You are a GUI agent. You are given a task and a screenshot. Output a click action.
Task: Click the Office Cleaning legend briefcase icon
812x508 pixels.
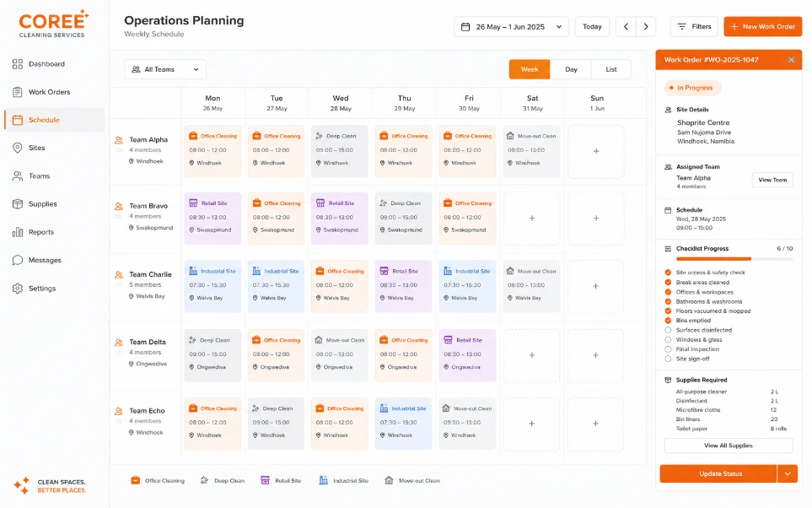pyautogui.click(x=135, y=480)
